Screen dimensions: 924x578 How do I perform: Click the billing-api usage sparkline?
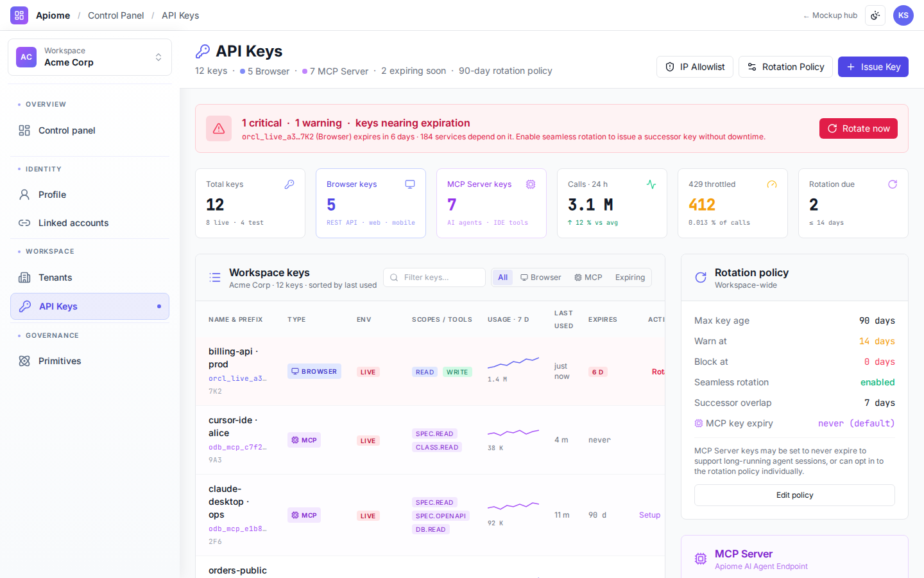513,363
